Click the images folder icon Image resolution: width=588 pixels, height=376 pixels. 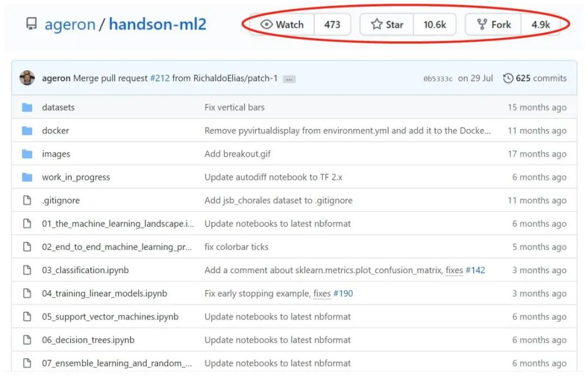click(x=27, y=154)
